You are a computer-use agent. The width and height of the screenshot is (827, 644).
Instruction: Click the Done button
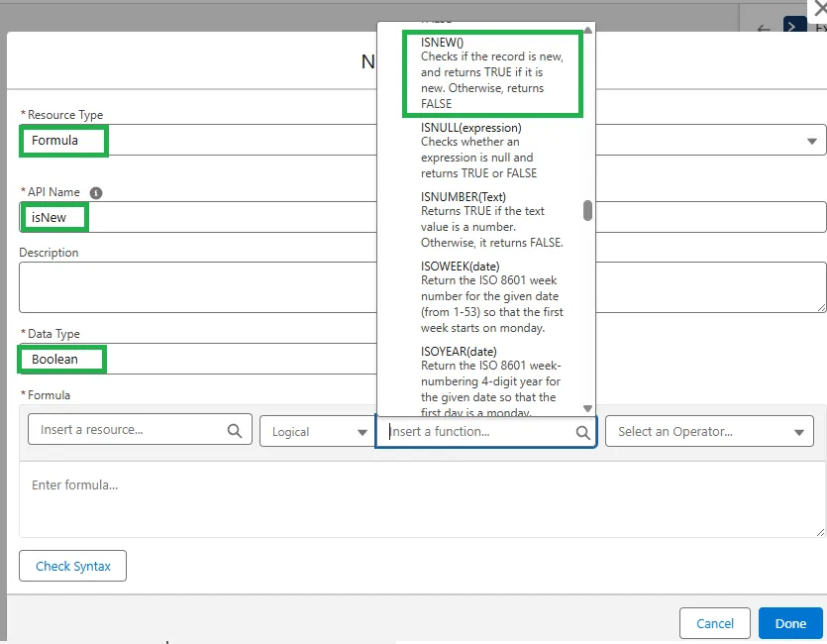[x=790, y=623]
